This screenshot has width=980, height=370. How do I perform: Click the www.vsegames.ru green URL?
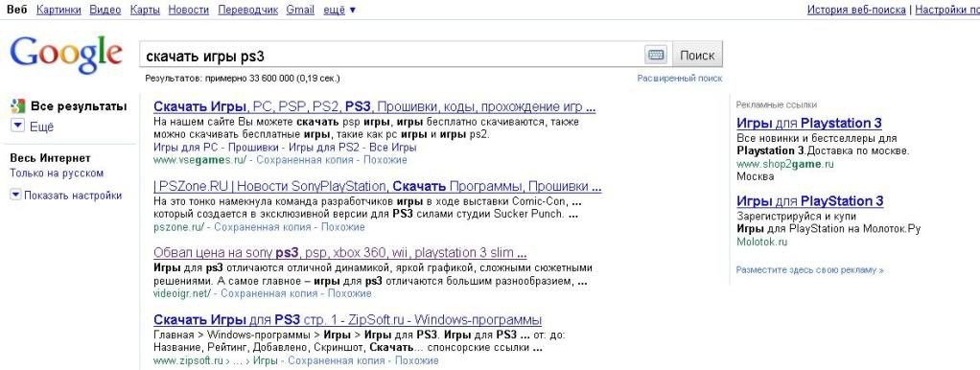200,160
